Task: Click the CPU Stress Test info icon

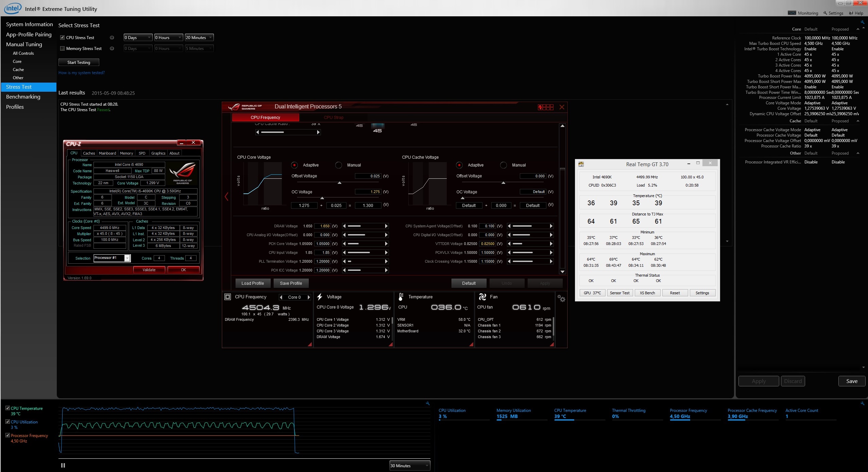Action: (x=112, y=38)
